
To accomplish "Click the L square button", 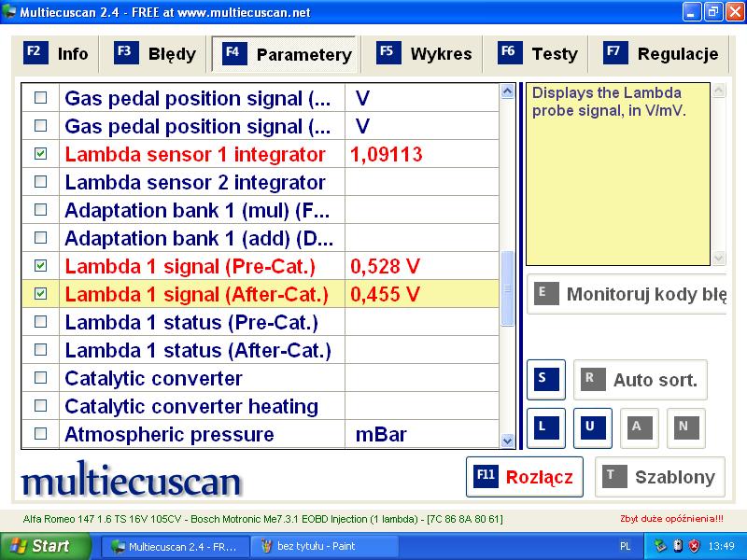I will [x=546, y=427].
